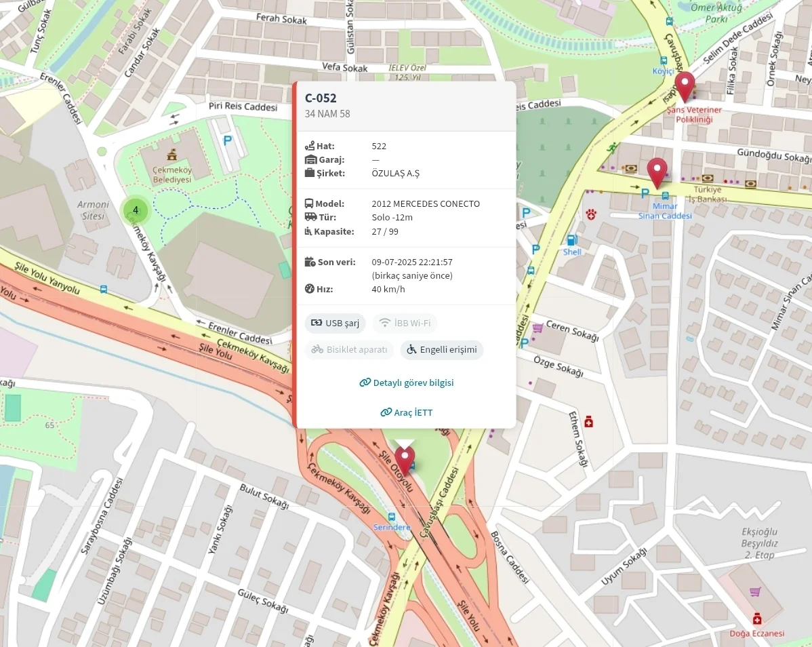This screenshot has width=812, height=647.
Task: Open the Detaylı görev bilgisi link
Action: coord(406,383)
